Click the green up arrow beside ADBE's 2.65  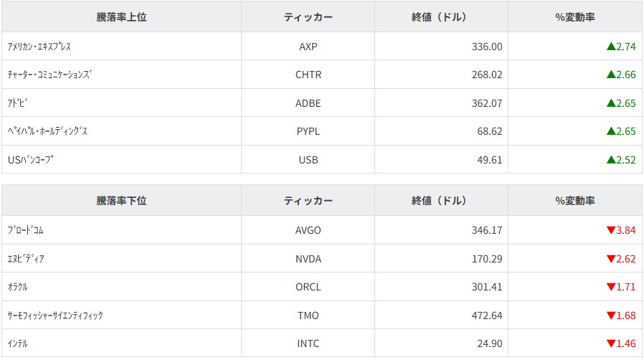point(610,103)
